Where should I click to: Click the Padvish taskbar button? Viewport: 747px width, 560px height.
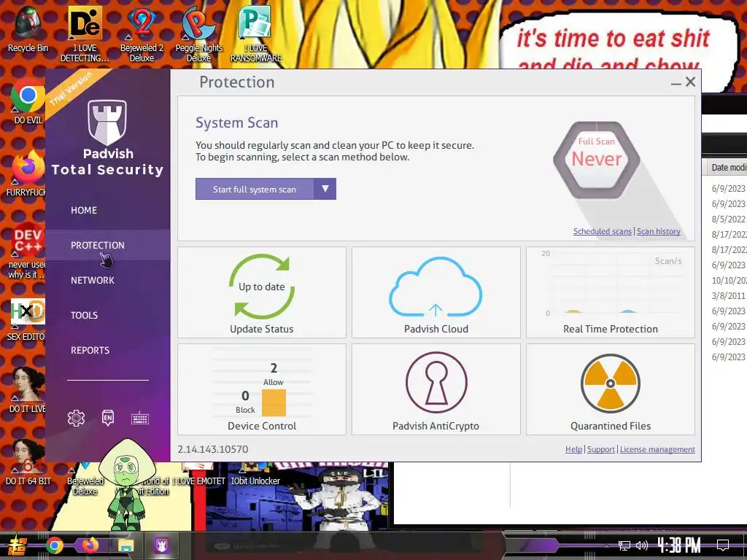161,545
